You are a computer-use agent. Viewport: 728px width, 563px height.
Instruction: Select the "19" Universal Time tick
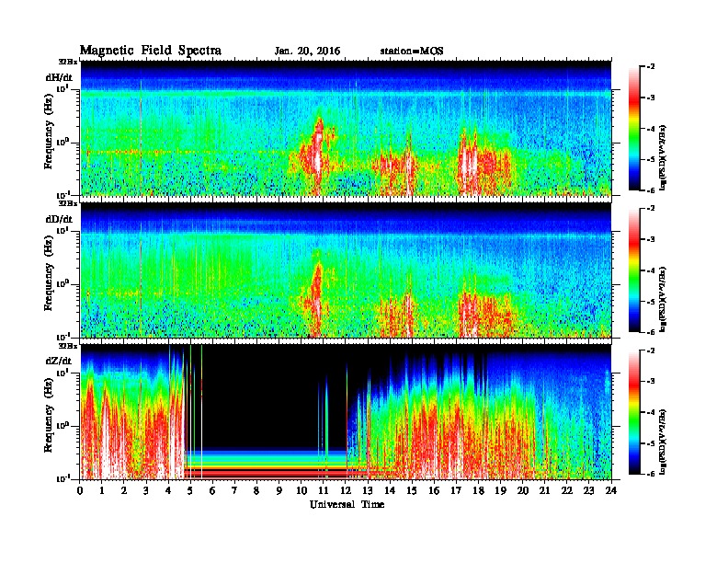pos(500,491)
